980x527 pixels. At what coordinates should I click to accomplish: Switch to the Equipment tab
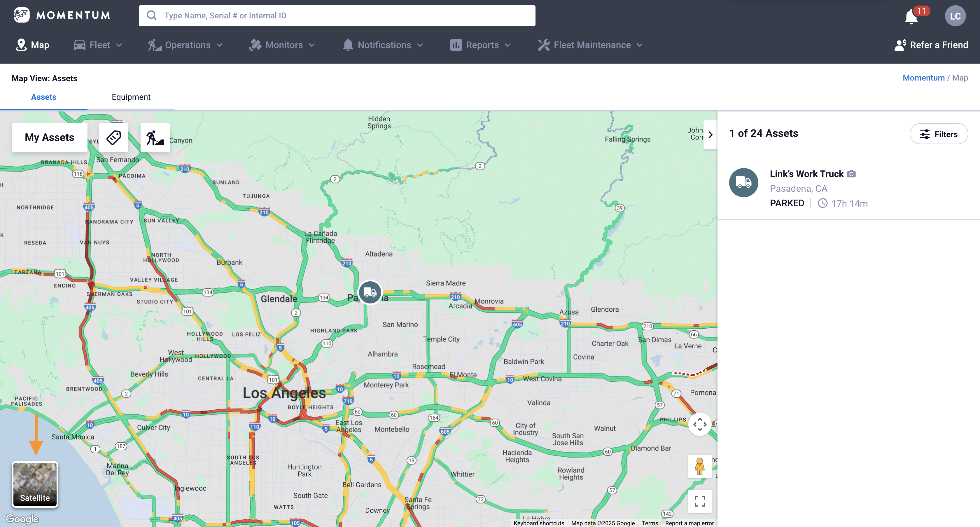click(x=131, y=97)
